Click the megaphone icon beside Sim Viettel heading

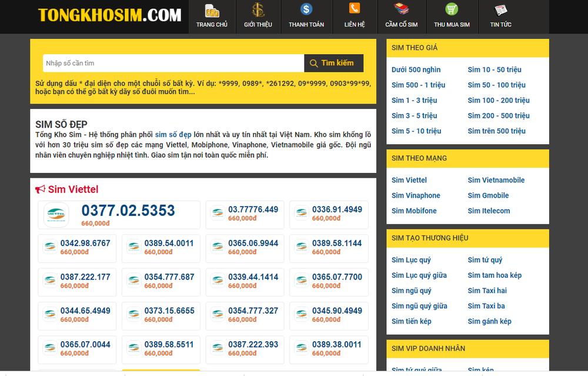click(40, 189)
